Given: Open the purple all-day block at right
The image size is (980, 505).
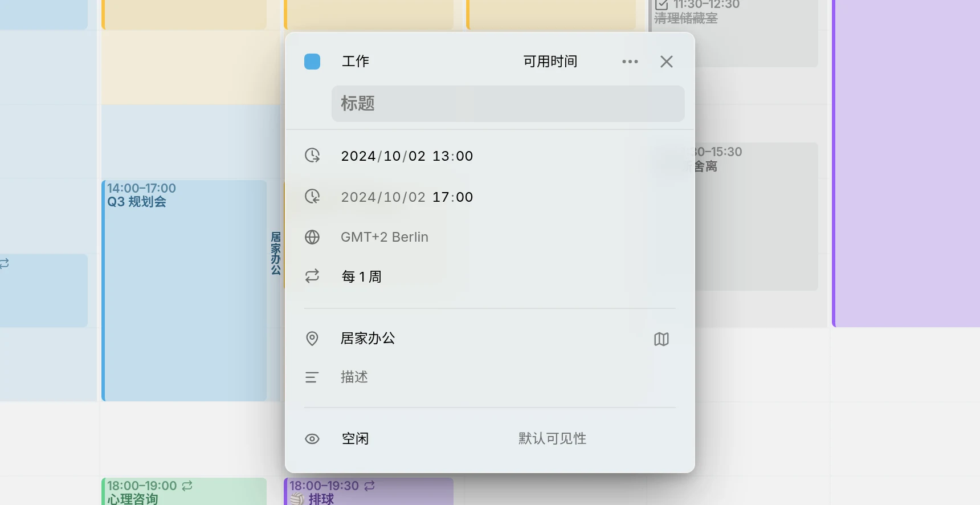Looking at the screenshot, I should coord(906,163).
